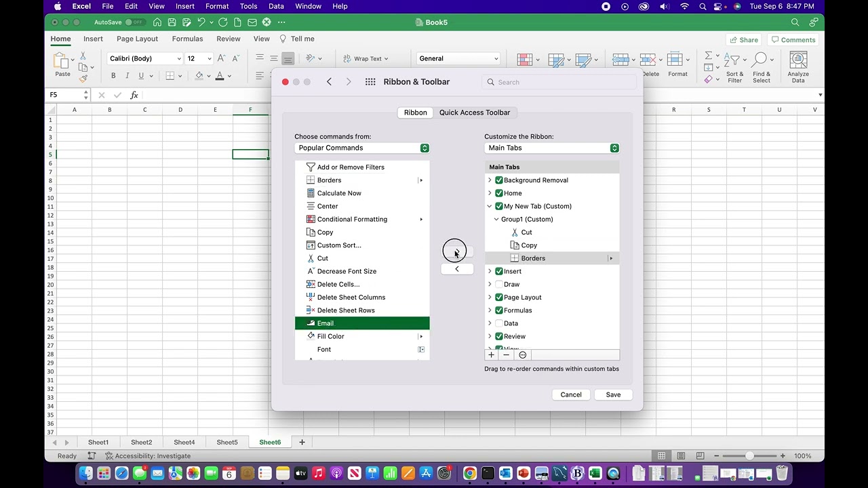868x488 pixels.
Task: Click the Tell me search
Action: click(297, 39)
